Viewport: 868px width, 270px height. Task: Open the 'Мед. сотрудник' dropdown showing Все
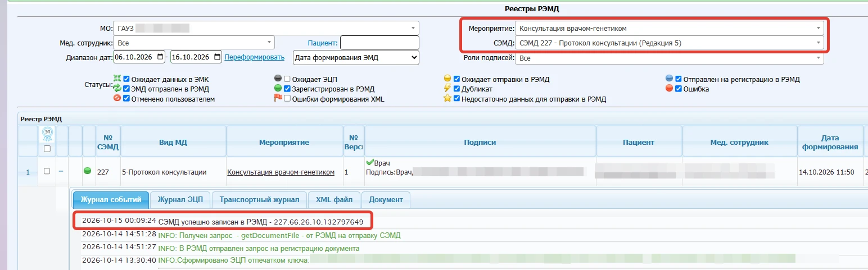tap(194, 43)
